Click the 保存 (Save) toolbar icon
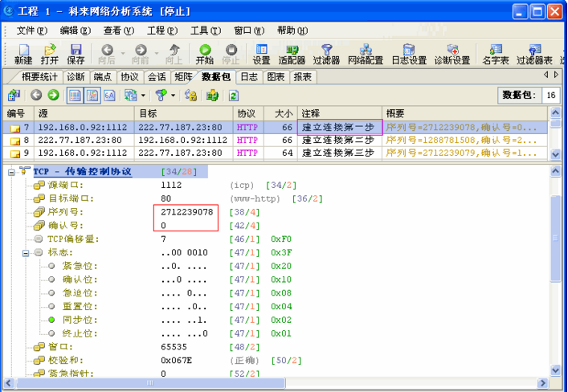568x392 pixels. click(x=76, y=55)
